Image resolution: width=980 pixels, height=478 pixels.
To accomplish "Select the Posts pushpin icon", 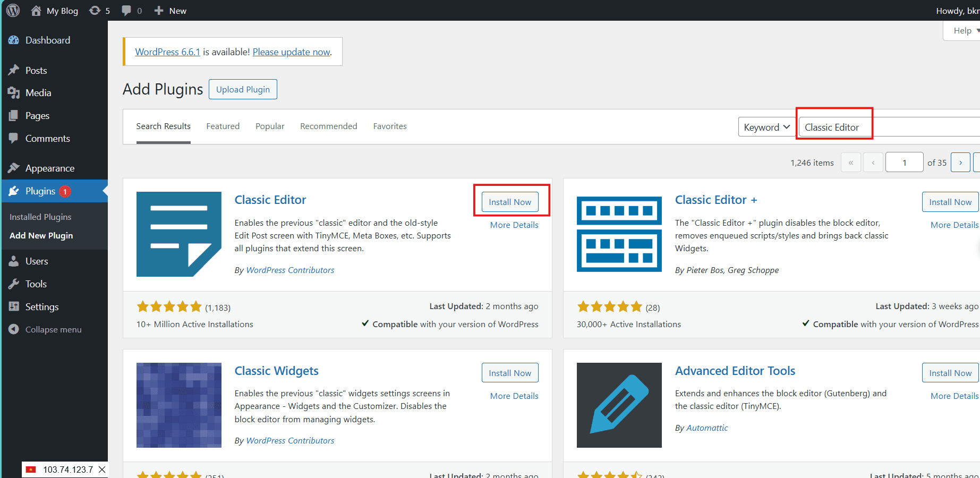I will 13,70.
